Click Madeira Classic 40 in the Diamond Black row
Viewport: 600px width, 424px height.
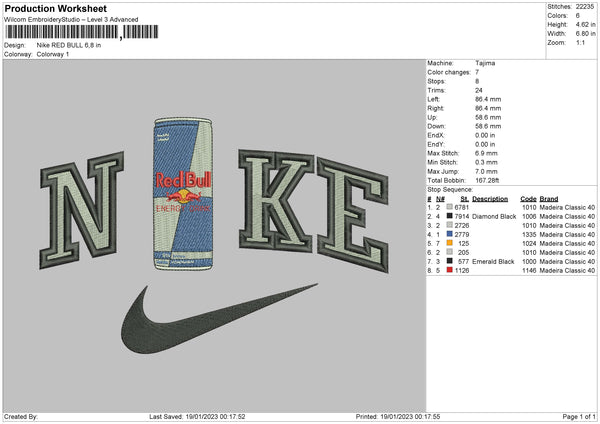(567, 217)
